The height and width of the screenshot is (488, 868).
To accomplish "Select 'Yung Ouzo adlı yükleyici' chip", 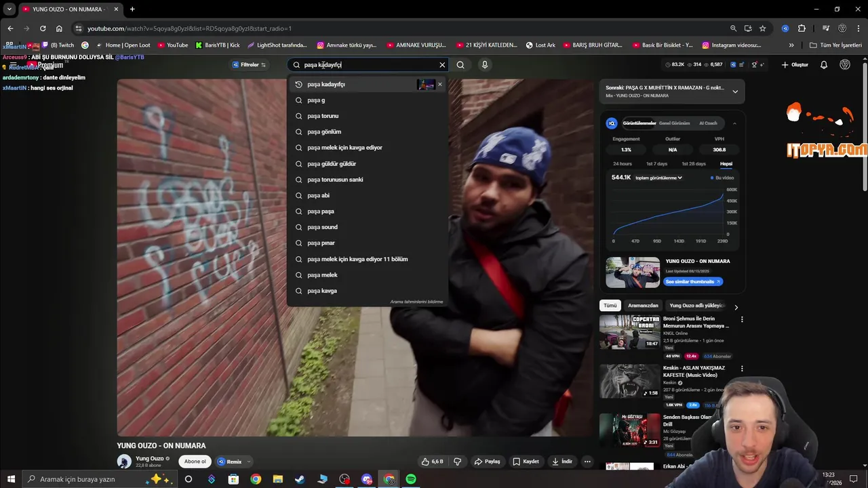I will tap(696, 306).
